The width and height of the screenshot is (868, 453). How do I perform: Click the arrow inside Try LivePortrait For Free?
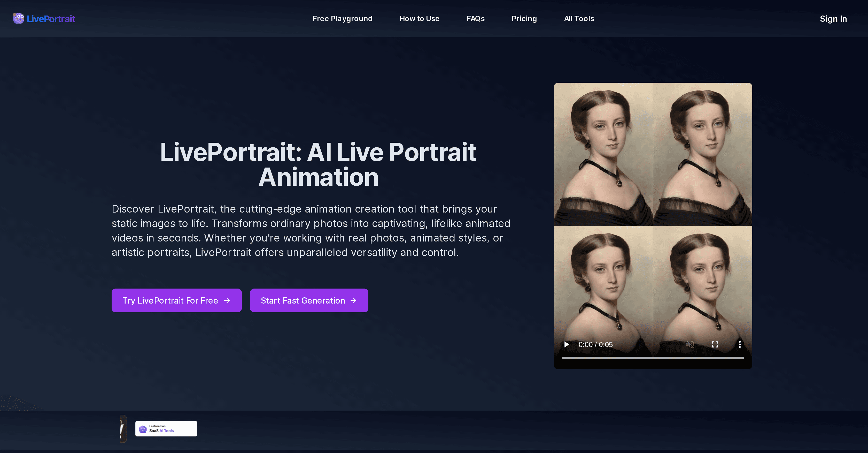[227, 300]
